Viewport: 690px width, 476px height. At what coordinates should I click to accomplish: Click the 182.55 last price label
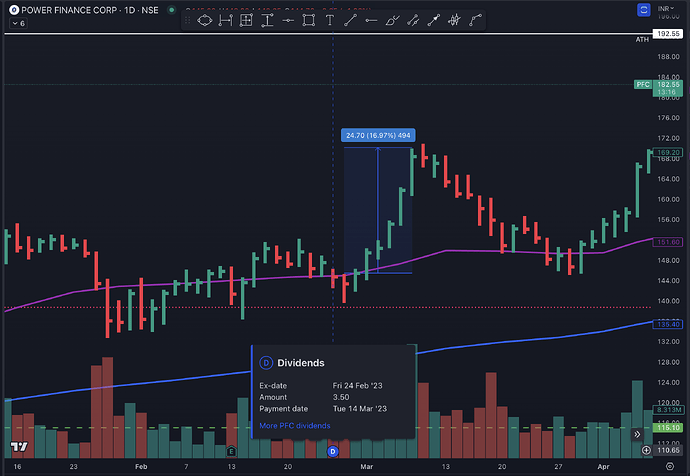pyautogui.click(x=668, y=84)
